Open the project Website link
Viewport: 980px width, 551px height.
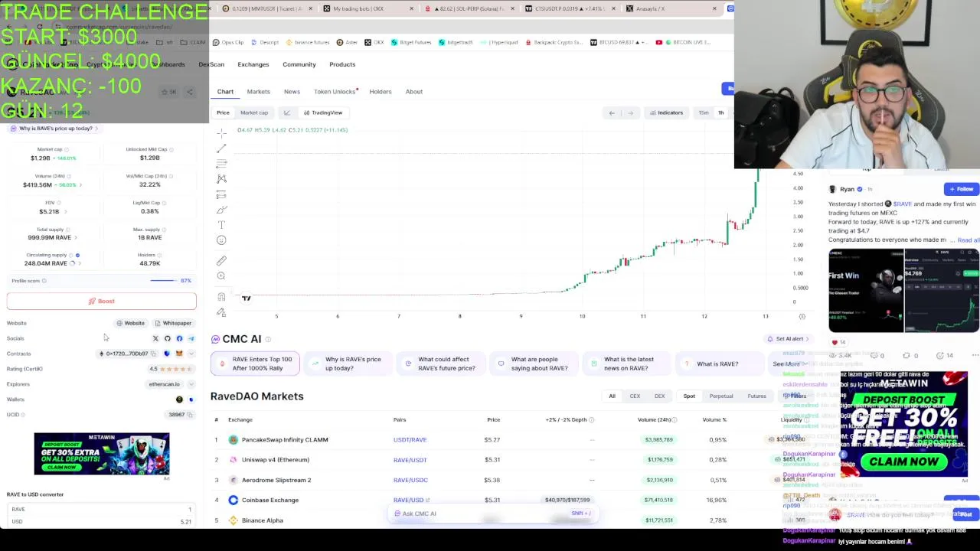pos(131,323)
